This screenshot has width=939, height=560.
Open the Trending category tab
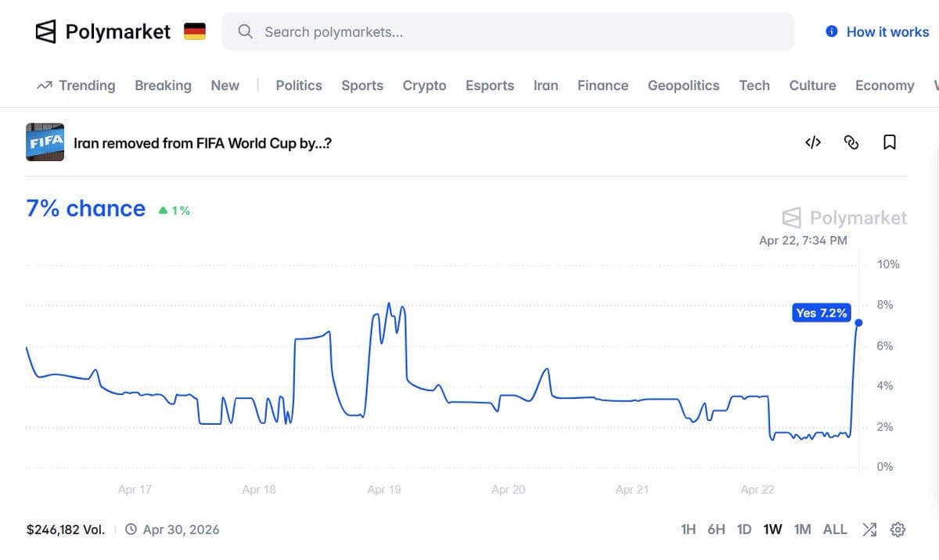pyautogui.click(x=76, y=86)
